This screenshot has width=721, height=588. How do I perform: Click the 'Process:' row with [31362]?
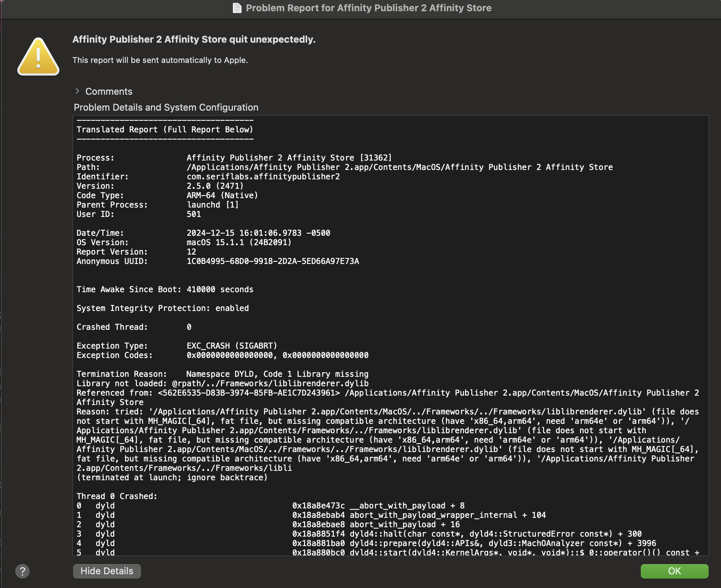pos(234,158)
